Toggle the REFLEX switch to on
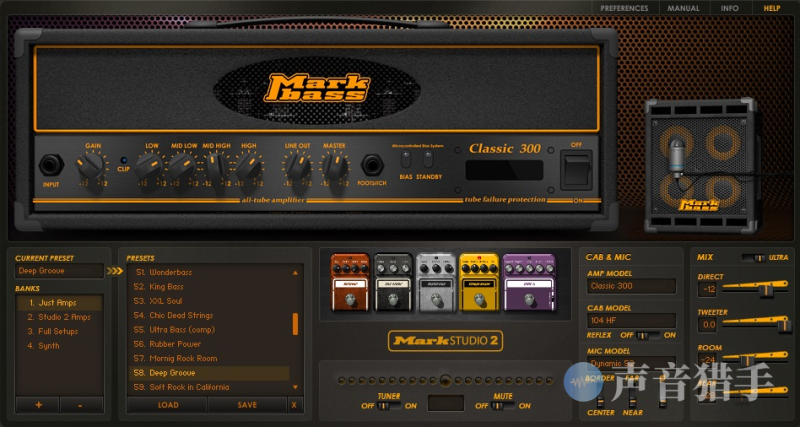Viewport: 800px width, 427px height. (x=648, y=335)
